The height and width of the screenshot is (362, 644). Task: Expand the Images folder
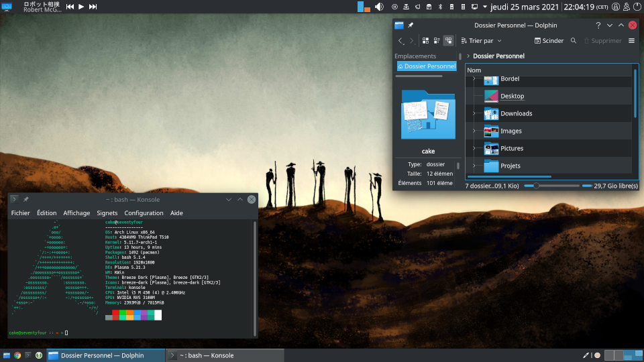point(474,131)
